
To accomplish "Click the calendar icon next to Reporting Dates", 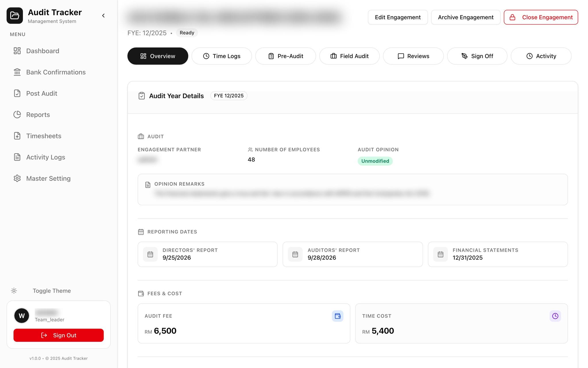I will (x=141, y=232).
